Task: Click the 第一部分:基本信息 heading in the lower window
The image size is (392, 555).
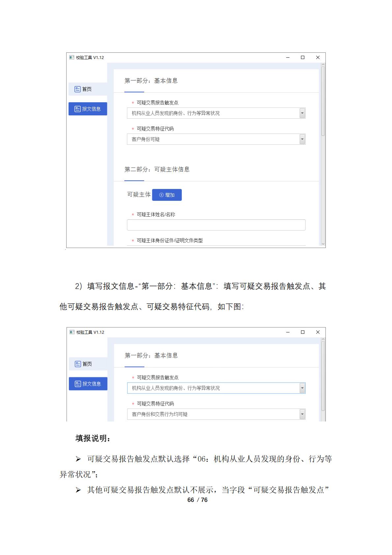Action: tap(151, 355)
